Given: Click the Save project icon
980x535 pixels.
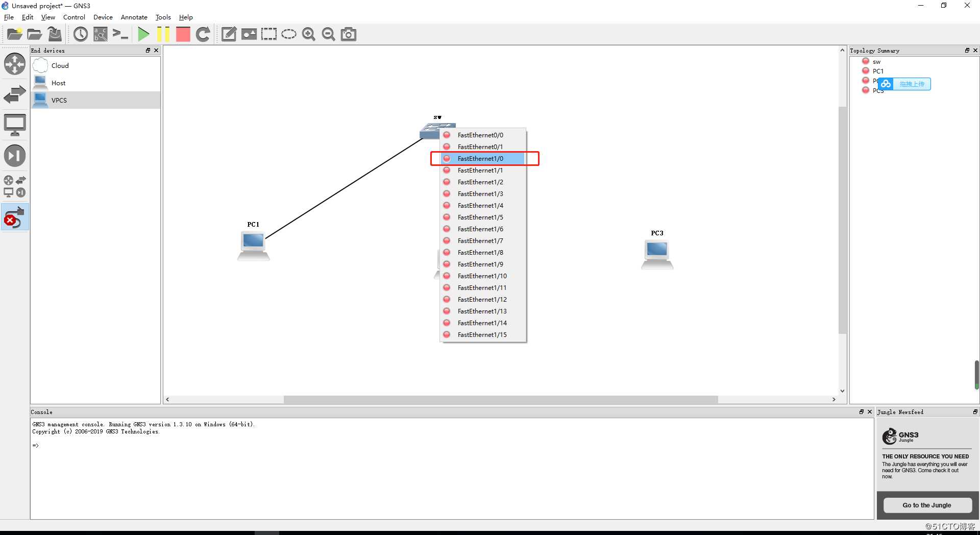Looking at the screenshot, I should pyautogui.click(x=55, y=34).
